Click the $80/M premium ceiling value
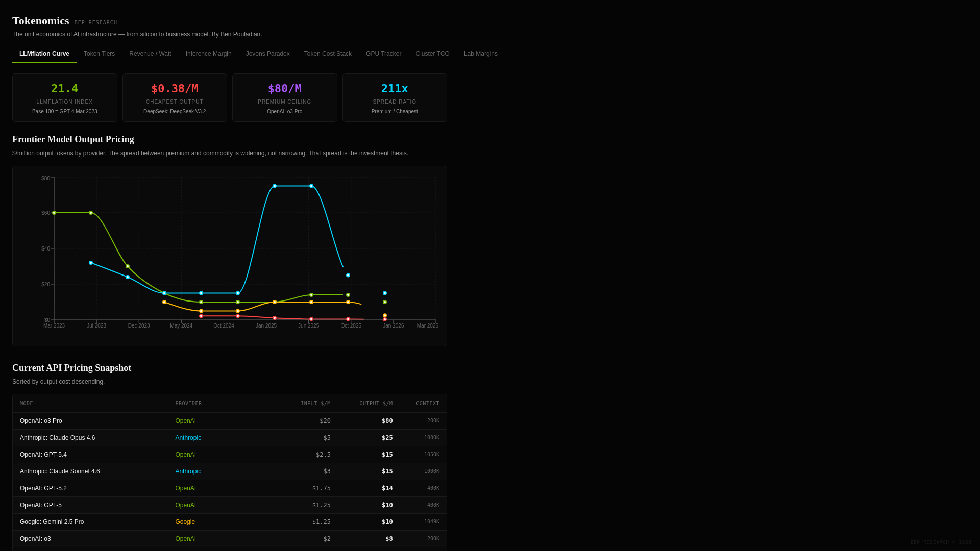 pyautogui.click(x=285, y=89)
